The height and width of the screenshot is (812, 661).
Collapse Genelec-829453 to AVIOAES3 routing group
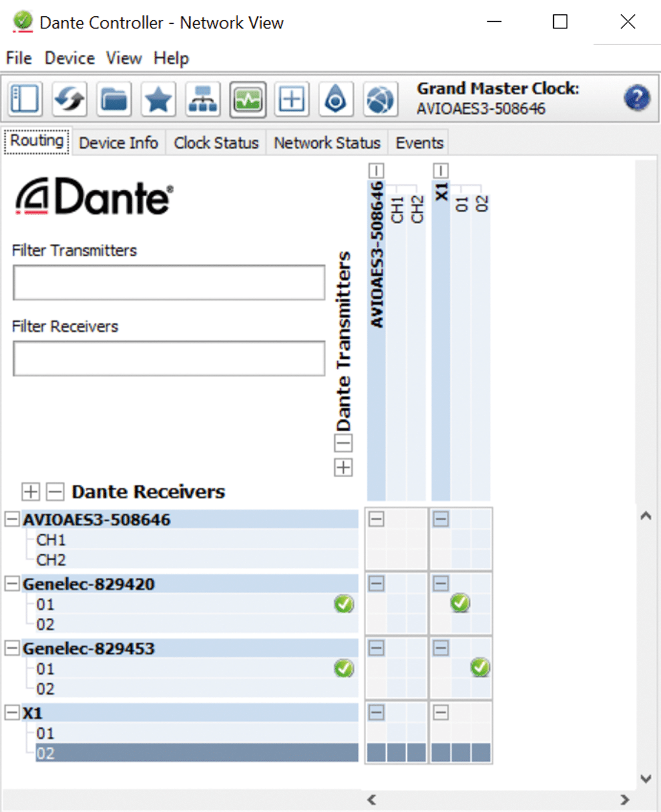(376, 648)
